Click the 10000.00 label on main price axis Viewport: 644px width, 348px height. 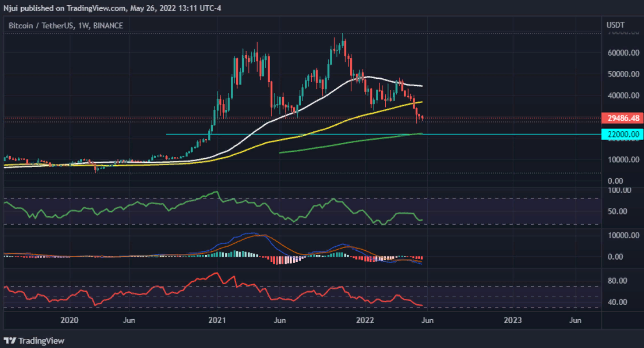(623, 160)
